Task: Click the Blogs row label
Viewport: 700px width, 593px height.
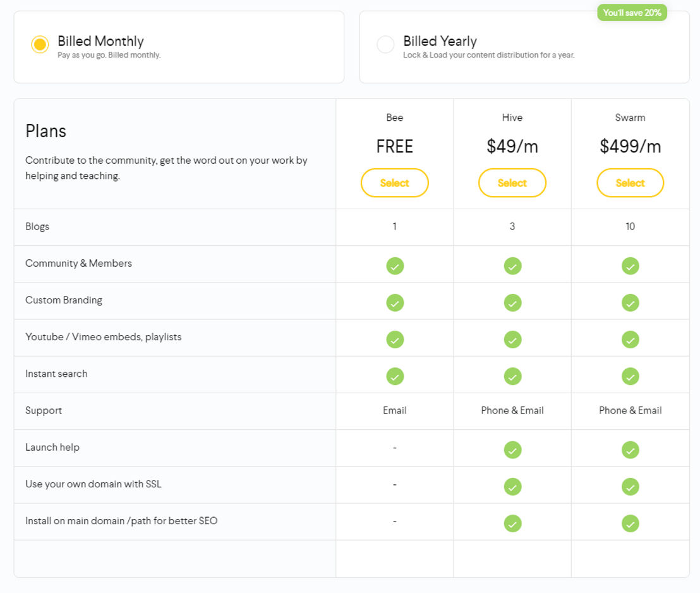Action: pos(37,226)
